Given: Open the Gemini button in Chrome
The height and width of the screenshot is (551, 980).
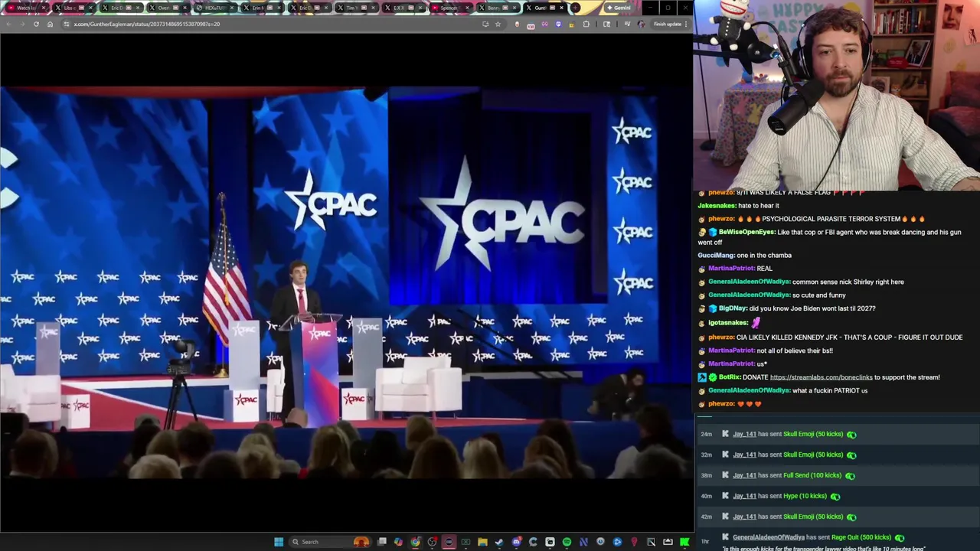Looking at the screenshot, I should point(618,8).
